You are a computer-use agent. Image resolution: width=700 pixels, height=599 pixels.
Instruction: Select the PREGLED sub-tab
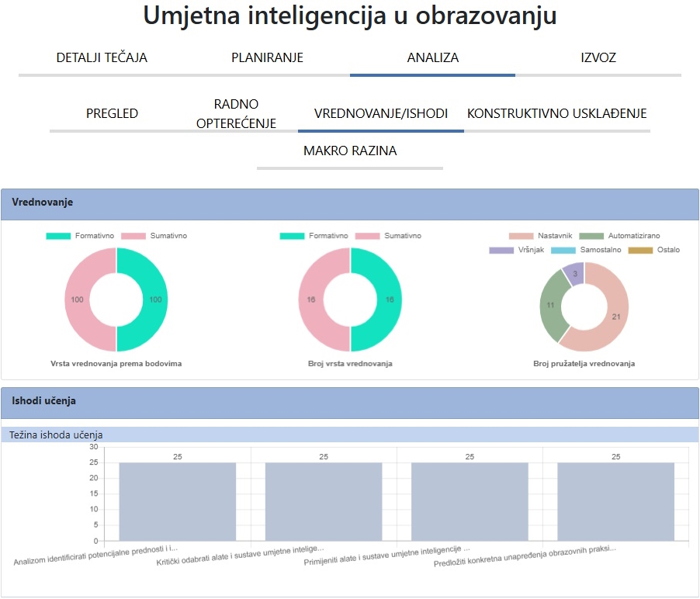[112, 113]
